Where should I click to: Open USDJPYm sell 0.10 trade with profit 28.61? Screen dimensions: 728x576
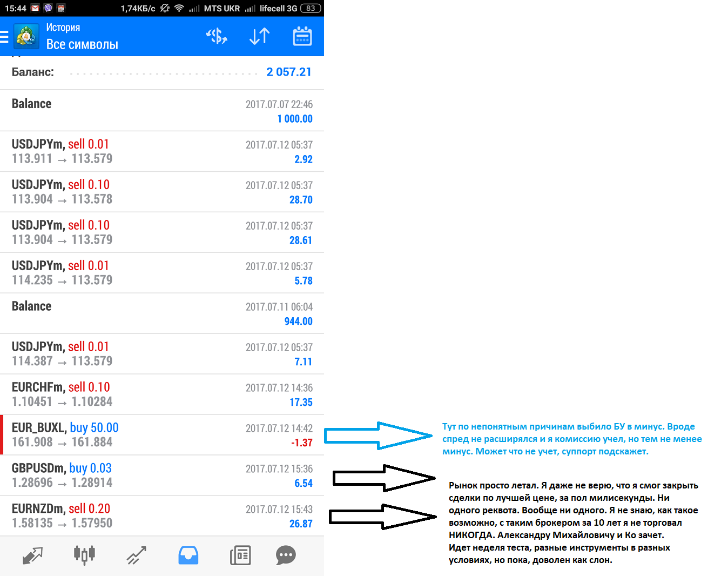(162, 232)
